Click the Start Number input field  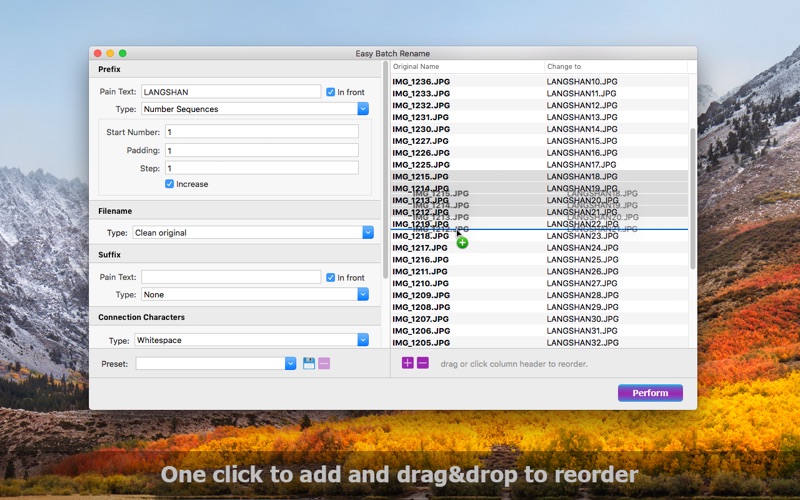click(262, 132)
